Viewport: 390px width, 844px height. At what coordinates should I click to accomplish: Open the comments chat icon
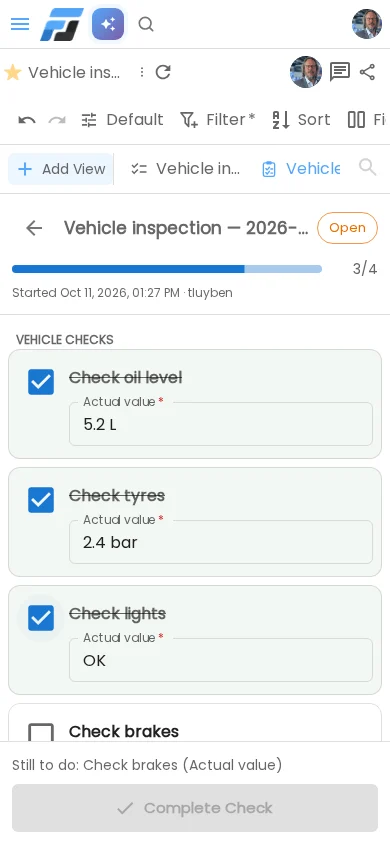click(x=339, y=72)
